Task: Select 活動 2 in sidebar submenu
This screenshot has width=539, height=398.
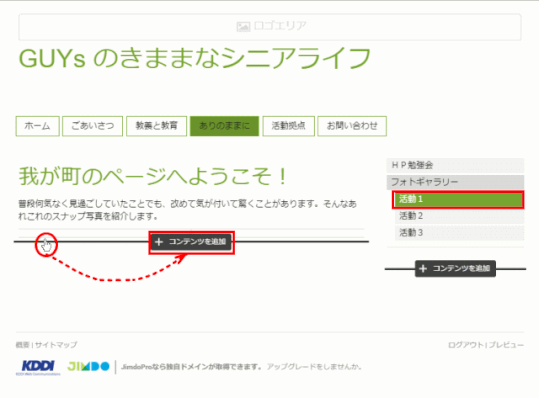Action: pos(460,216)
